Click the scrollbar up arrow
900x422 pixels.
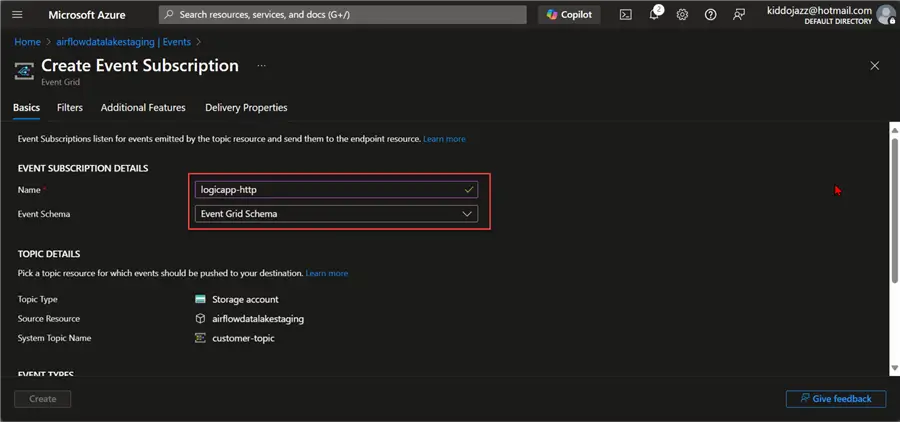pos(894,131)
